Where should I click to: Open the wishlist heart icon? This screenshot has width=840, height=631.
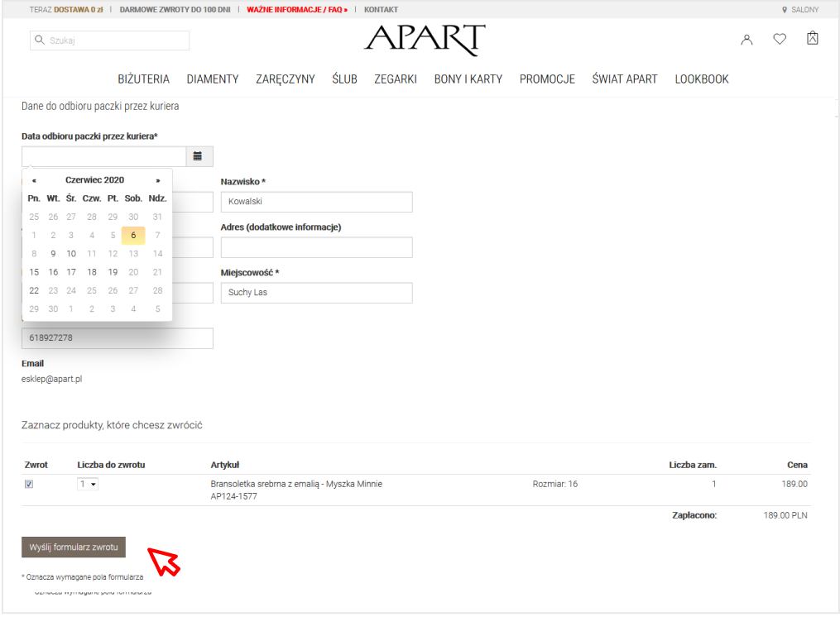pyautogui.click(x=780, y=39)
